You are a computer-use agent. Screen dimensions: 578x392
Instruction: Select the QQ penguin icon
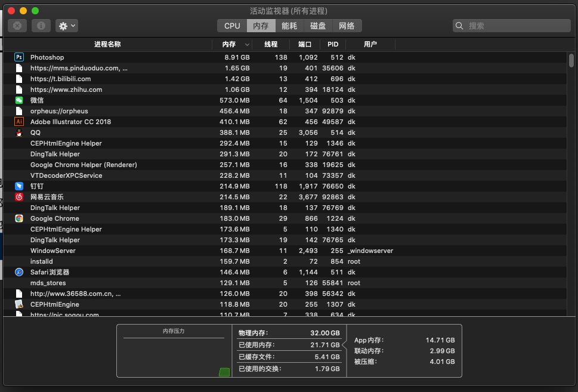18,132
